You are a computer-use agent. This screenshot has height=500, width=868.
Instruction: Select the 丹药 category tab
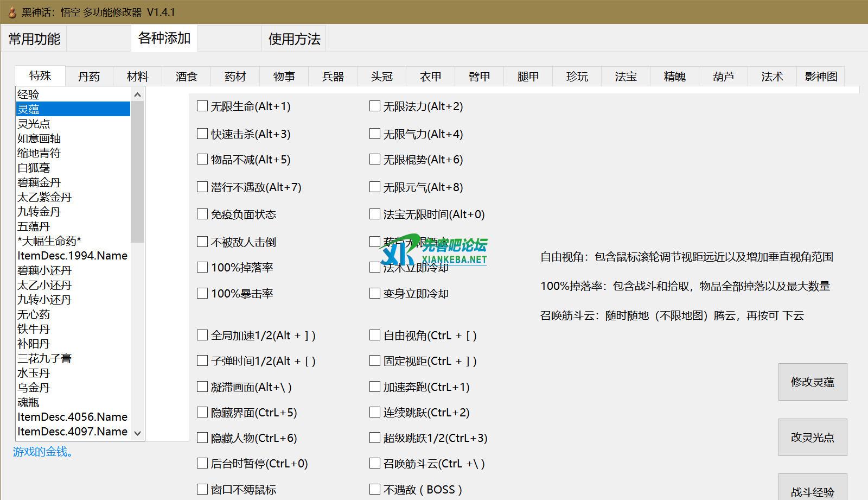point(89,77)
